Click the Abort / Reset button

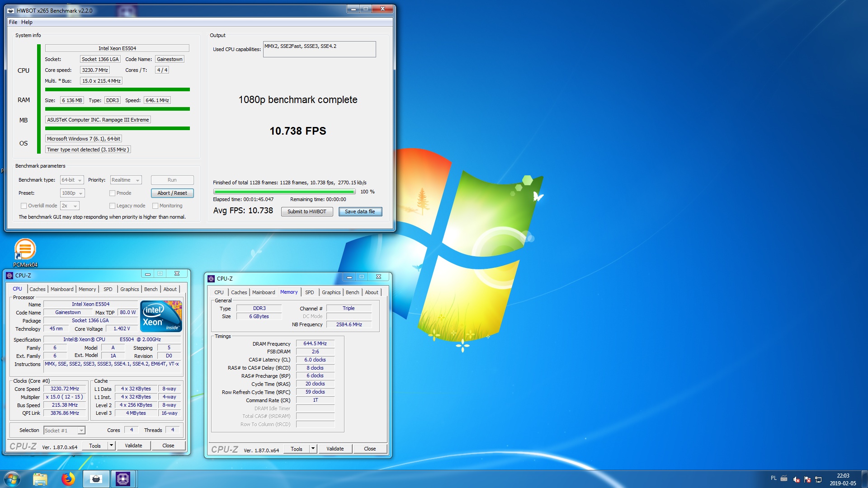click(172, 193)
